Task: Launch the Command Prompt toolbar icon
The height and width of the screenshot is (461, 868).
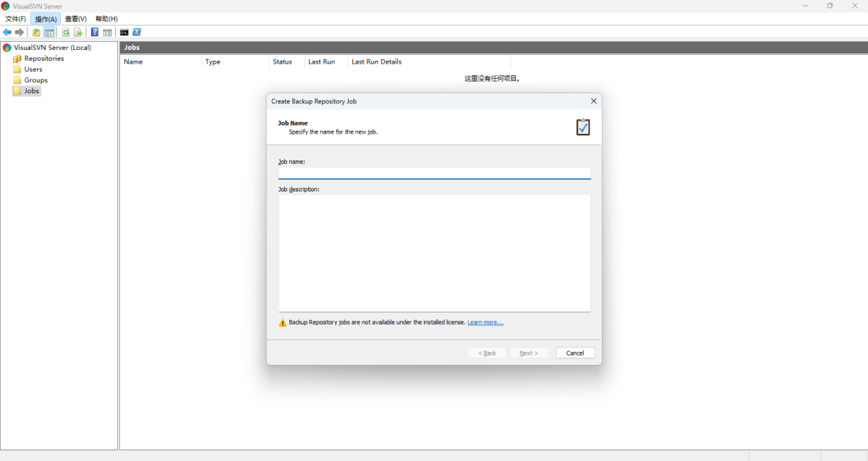Action: [124, 33]
